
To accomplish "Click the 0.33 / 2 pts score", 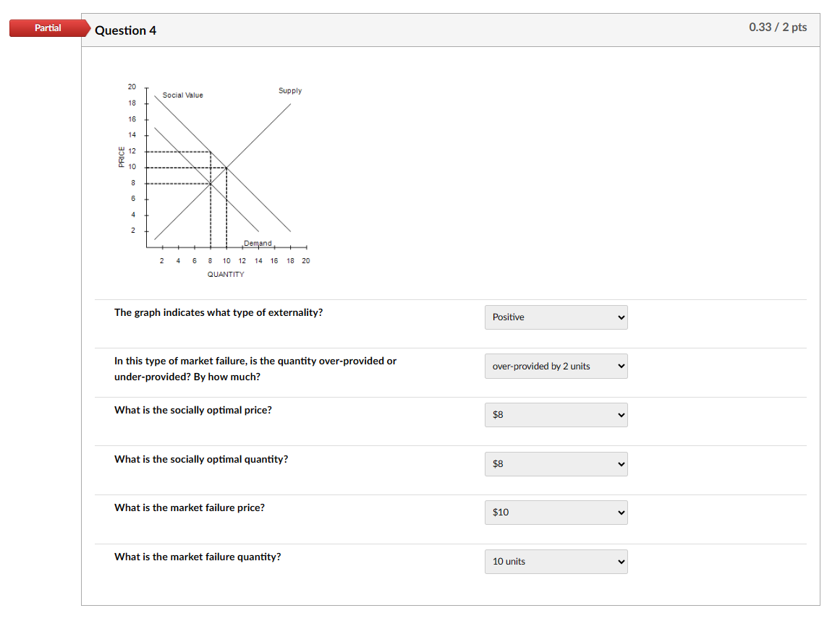I will tap(778, 27).
